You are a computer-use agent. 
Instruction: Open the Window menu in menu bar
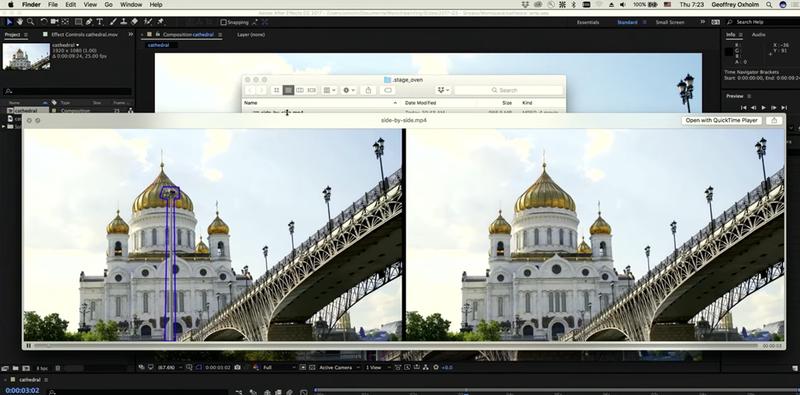(x=131, y=5)
